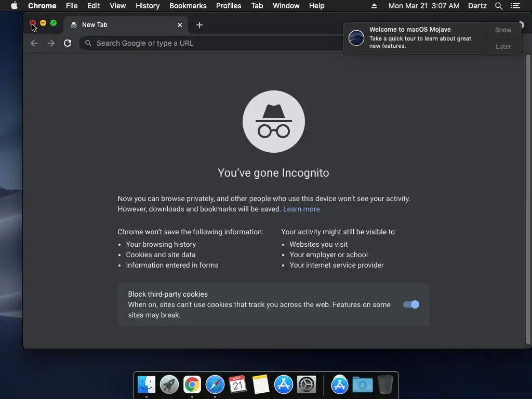Select the New Tab tab

[x=126, y=25]
